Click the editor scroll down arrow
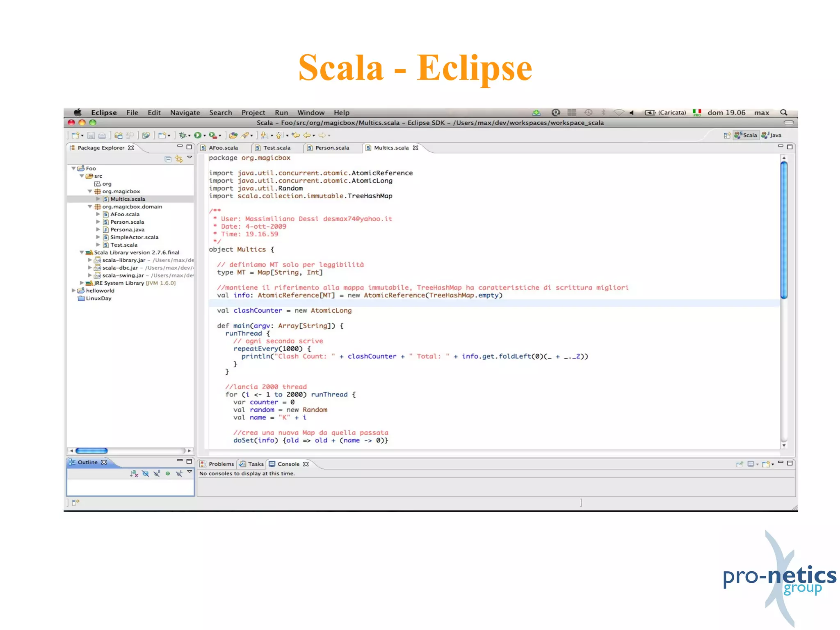Viewport: 840px width, 630px height. pos(784,446)
